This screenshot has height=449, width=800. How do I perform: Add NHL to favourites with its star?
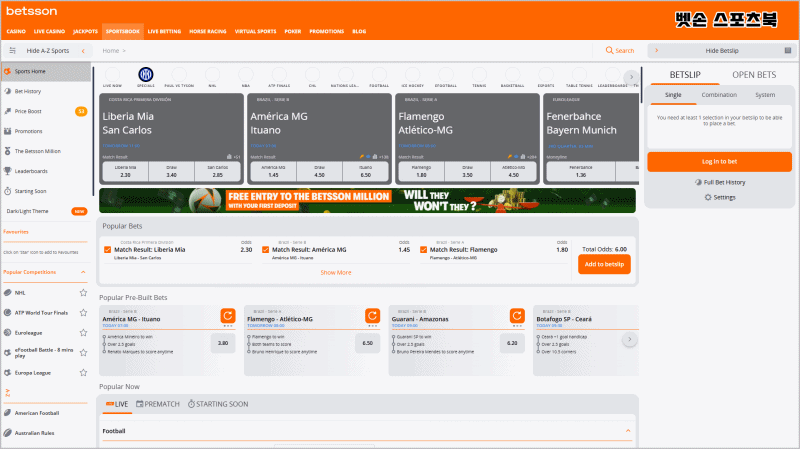pyautogui.click(x=83, y=292)
